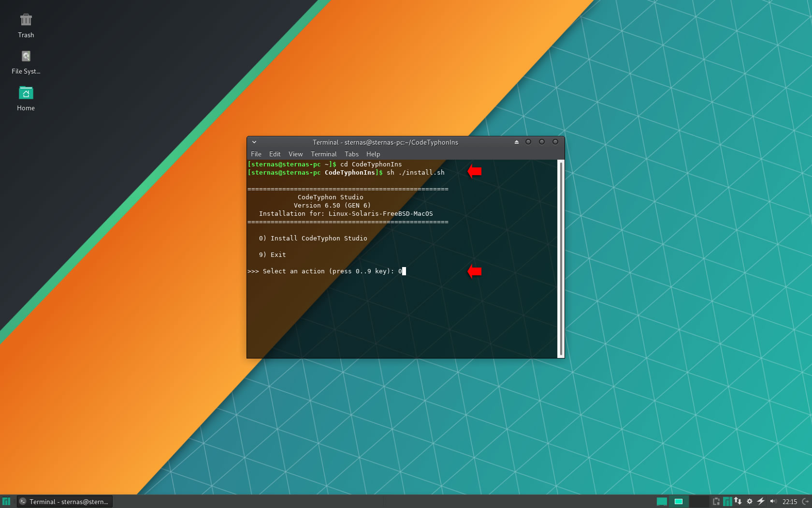
Task: Open the View menu in Terminal
Action: pyautogui.click(x=296, y=154)
